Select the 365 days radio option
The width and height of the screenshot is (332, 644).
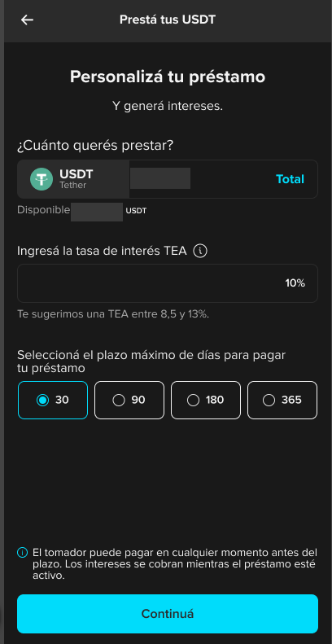[282, 400]
